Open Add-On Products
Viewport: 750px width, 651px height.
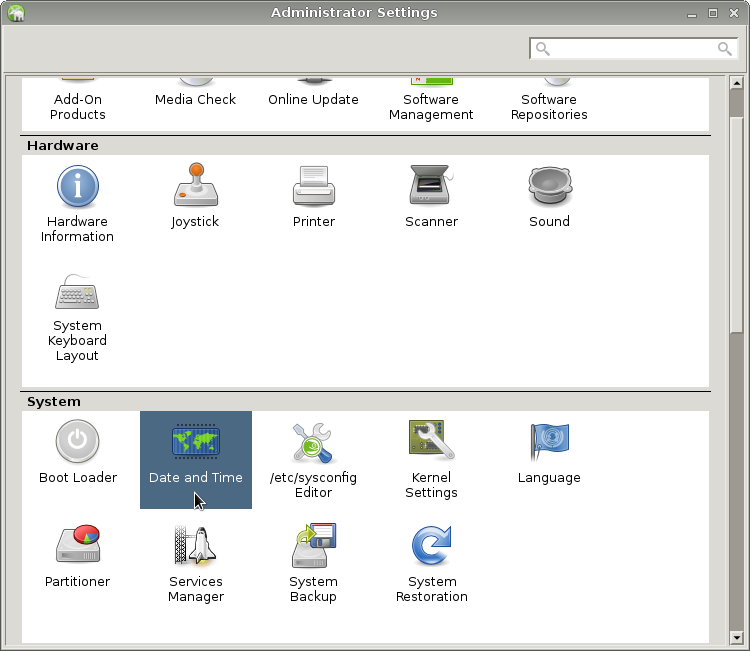pyautogui.click(x=77, y=101)
